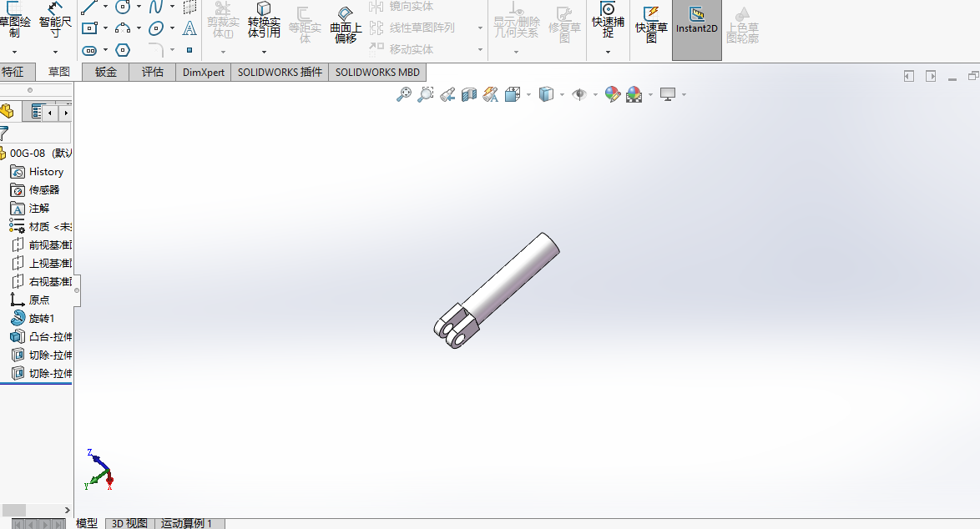980x529 pixels.
Task: Open View Orientation dropdown arrow
Action: pos(528,95)
